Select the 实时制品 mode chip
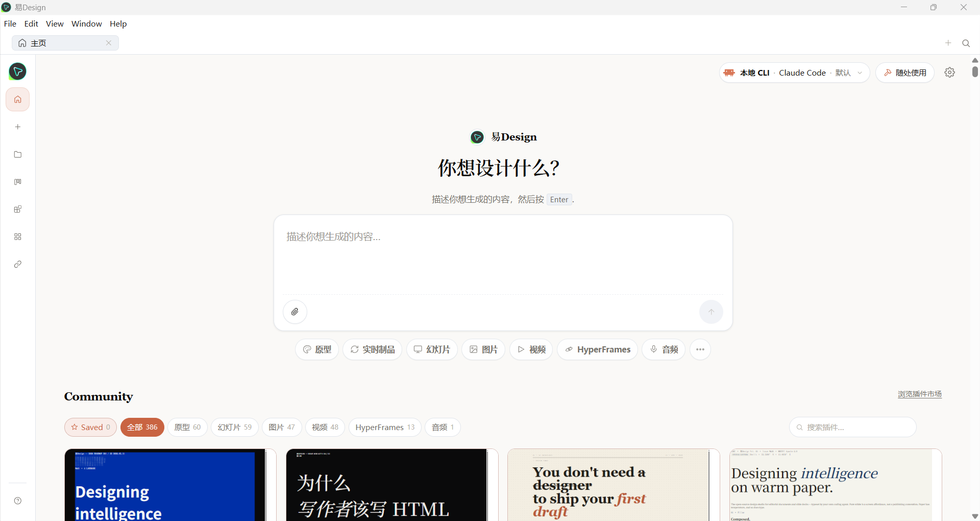The image size is (980, 521). click(373, 349)
